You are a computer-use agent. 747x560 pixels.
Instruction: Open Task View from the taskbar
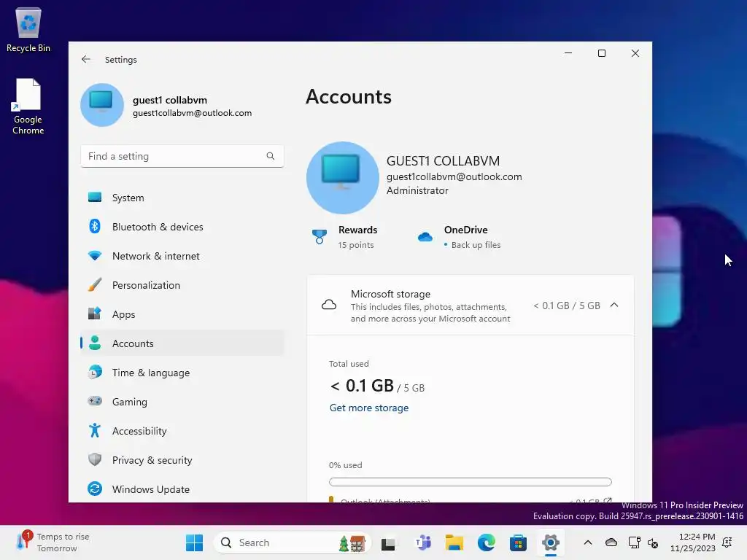(x=388, y=543)
